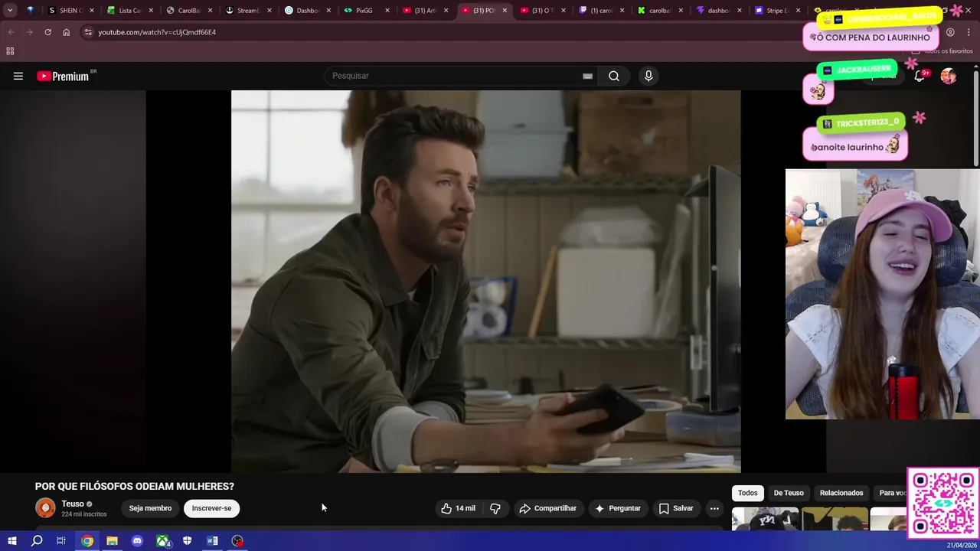Image resolution: width=980 pixels, height=551 pixels.
Task: Like the video with 14 mil
Action: 458,508
